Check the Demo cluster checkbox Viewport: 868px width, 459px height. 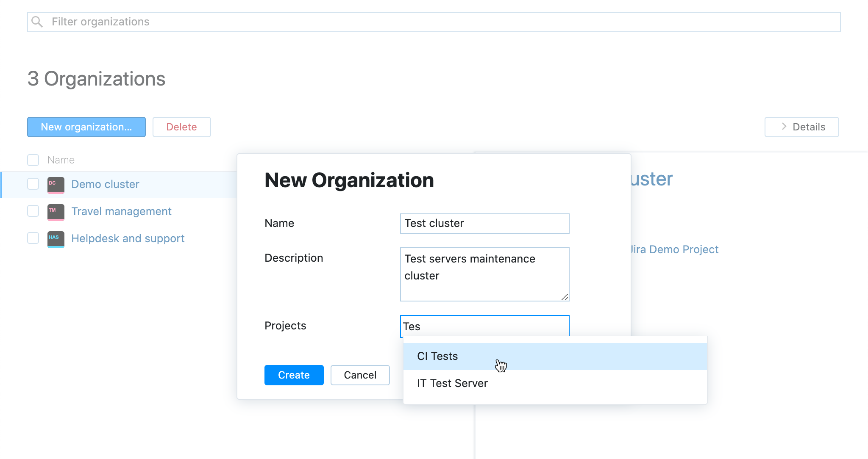tap(33, 184)
